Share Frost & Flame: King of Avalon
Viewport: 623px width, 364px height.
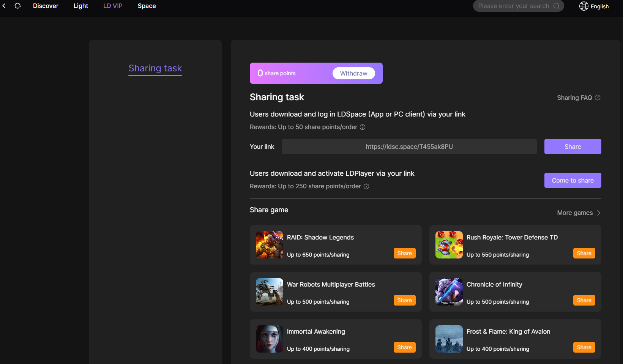click(x=584, y=347)
